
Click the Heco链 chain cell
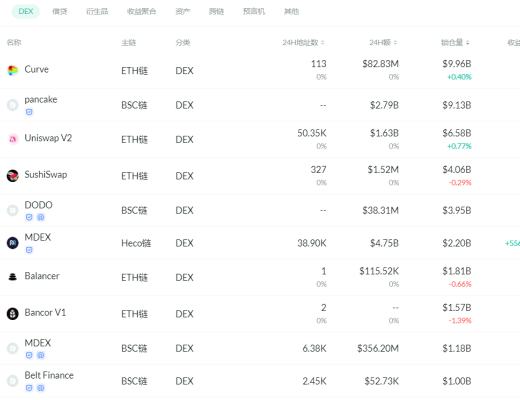(136, 243)
